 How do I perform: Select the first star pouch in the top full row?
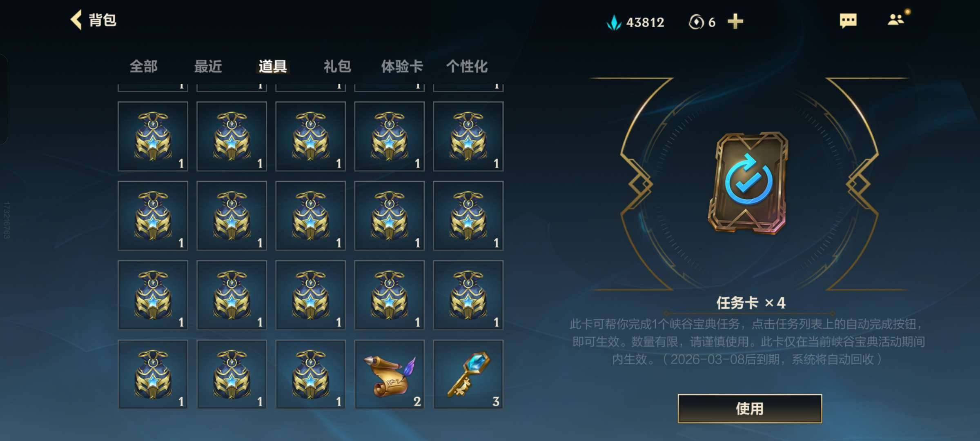(153, 136)
